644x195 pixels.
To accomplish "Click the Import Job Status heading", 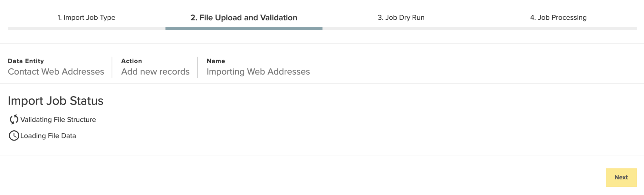I will [x=55, y=101].
